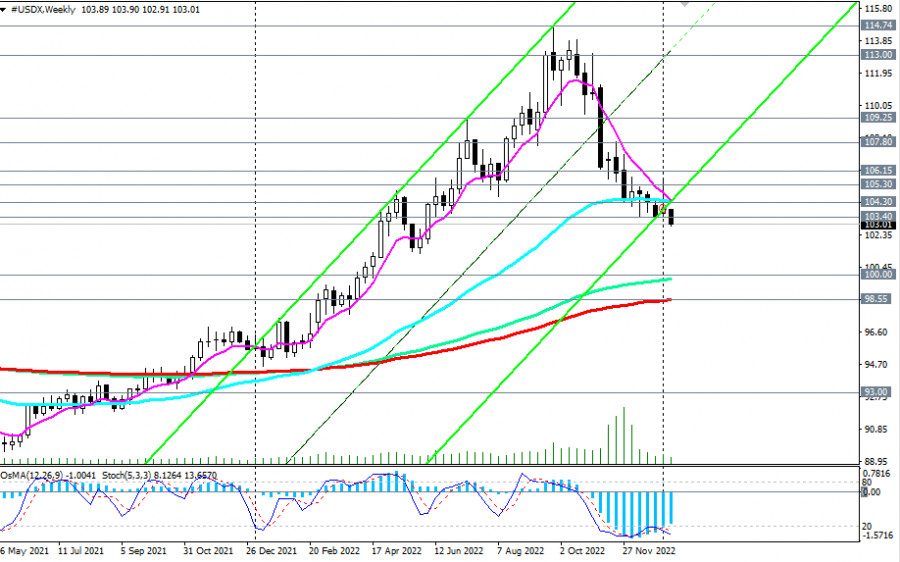Click the red circle marker on the latest candles
This screenshot has height=562, width=900.
[x=662, y=207]
